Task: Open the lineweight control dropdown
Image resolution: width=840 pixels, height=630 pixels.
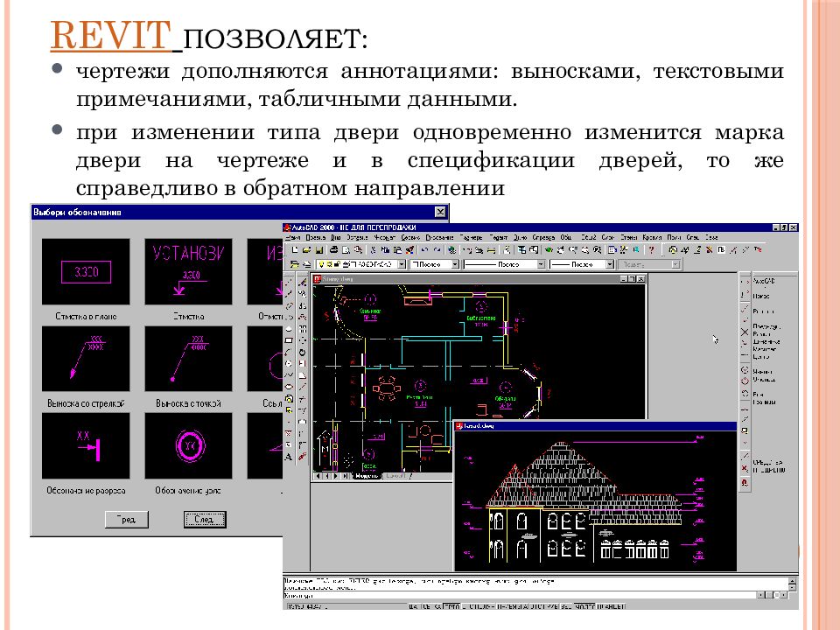Action: click(610, 264)
